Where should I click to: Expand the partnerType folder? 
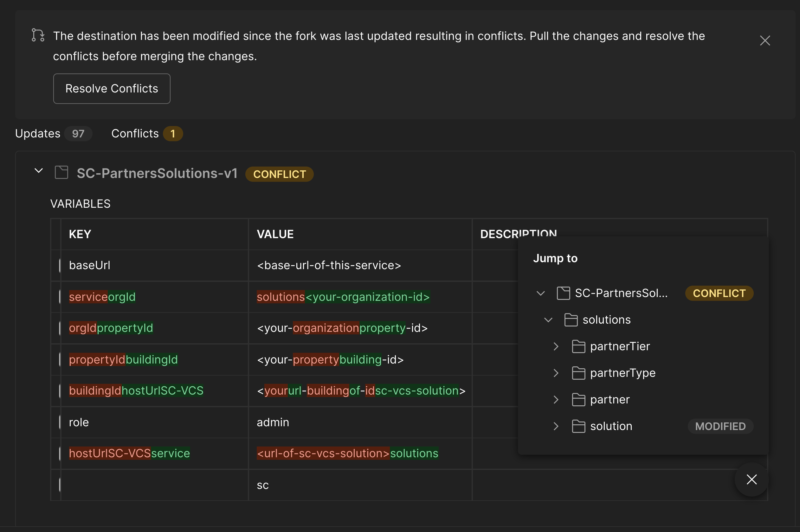coord(556,372)
